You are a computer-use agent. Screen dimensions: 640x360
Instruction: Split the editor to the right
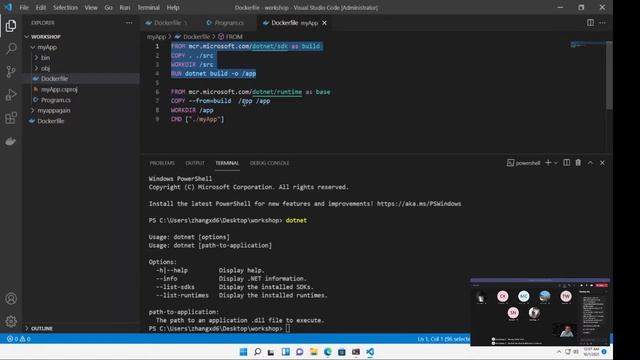click(590, 23)
